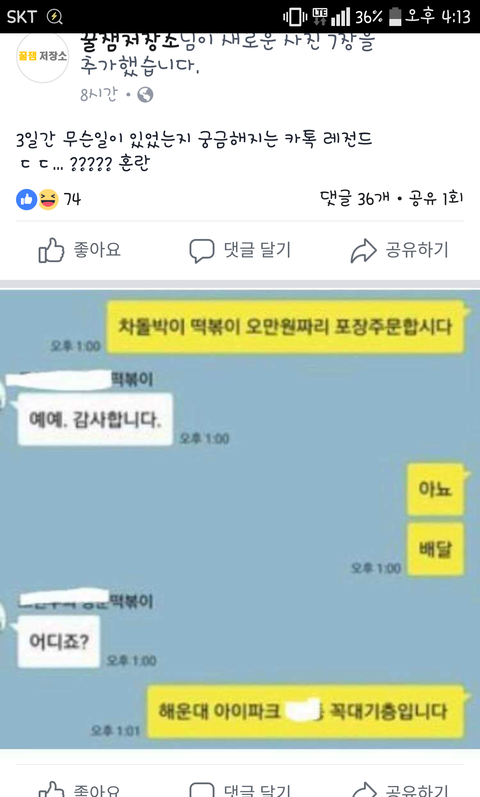This screenshot has width=480, height=797.
Task: Tap the share arrow icon
Action: pos(363,251)
